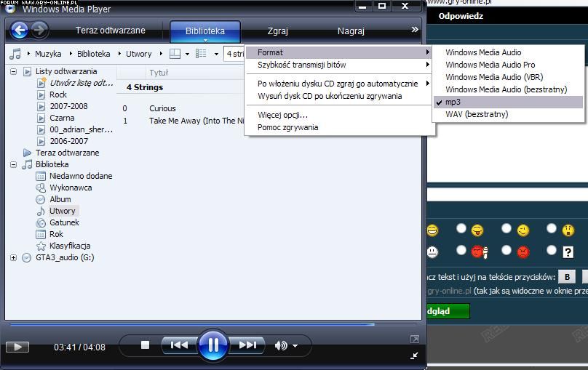Click Wysuń dysk CD po ukończeniu zgrywania
The width and height of the screenshot is (588, 370).
pos(339,96)
